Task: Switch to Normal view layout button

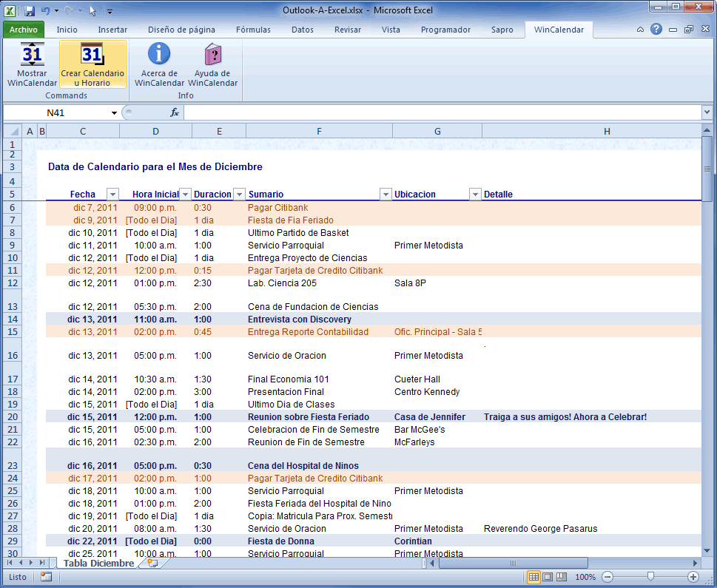Action: 533,577
